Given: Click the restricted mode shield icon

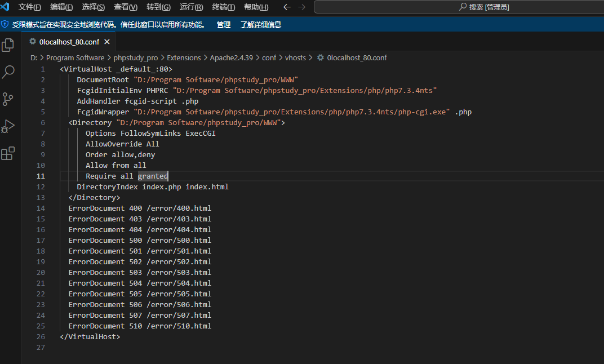Looking at the screenshot, I should click(5, 25).
